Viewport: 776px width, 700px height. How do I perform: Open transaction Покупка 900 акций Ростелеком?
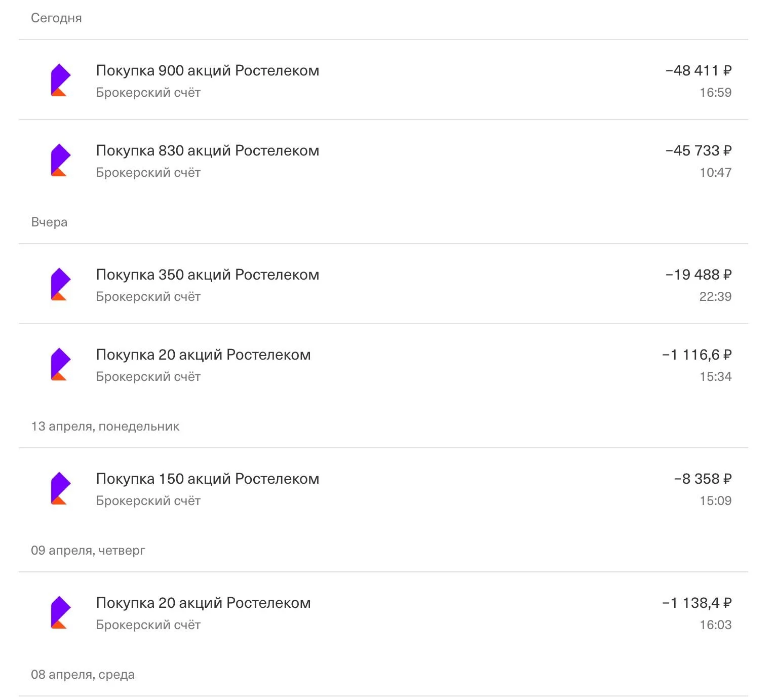[383, 80]
